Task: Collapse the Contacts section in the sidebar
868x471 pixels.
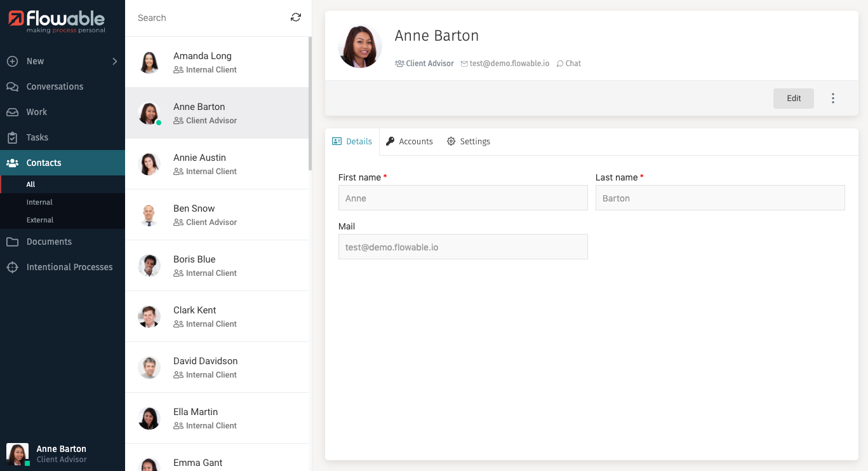Action: click(44, 163)
